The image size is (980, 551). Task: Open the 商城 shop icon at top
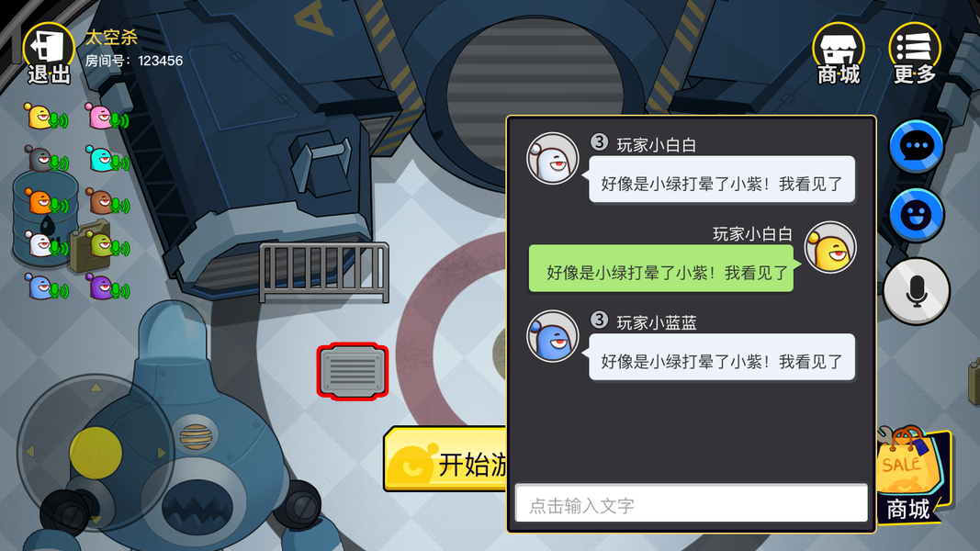click(x=839, y=54)
